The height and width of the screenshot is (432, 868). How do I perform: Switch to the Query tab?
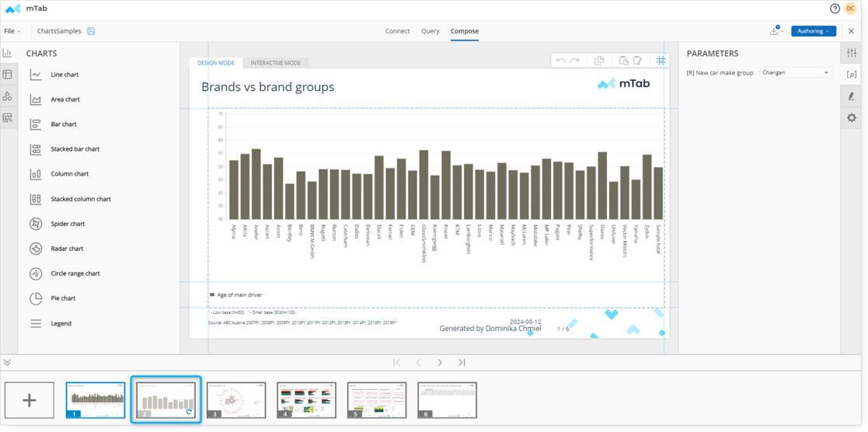coord(431,31)
